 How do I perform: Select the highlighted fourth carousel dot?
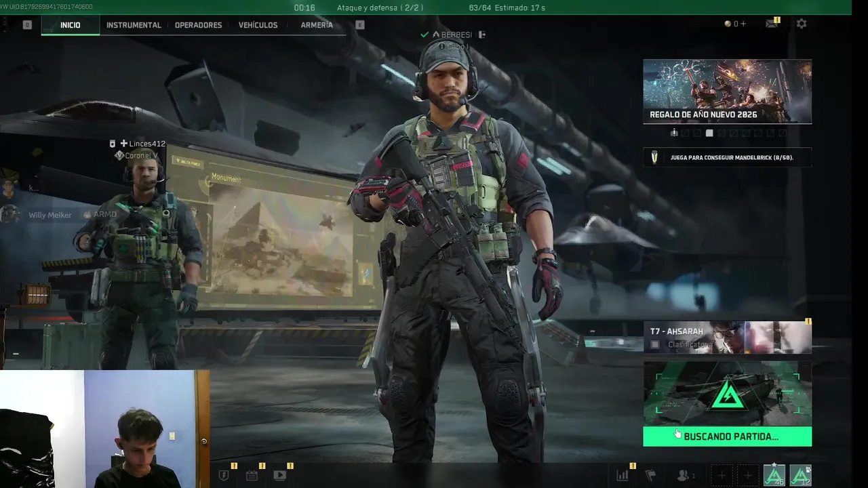coord(709,133)
